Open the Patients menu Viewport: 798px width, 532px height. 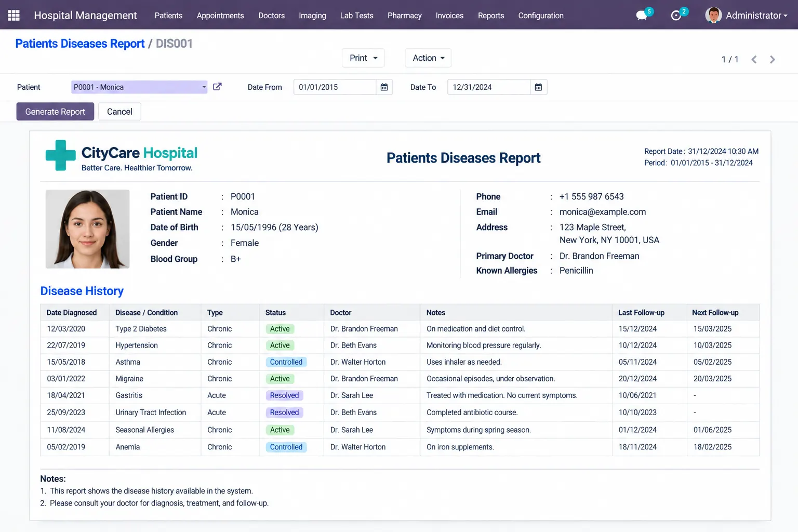click(x=168, y=16)
